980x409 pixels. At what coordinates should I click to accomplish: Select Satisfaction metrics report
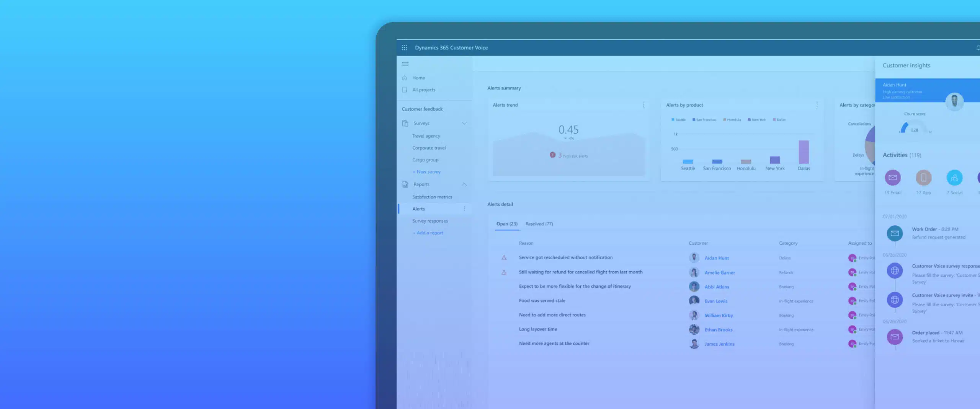tap(432, 197)
